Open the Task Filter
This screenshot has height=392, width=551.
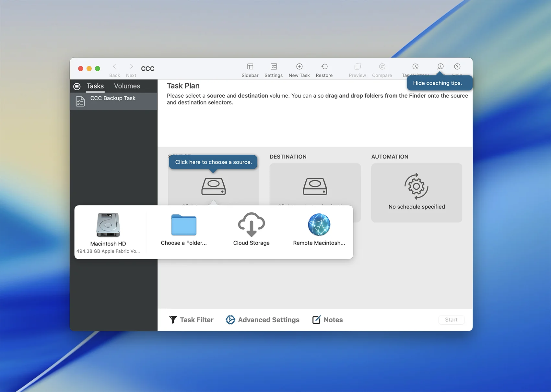[191, 320]
